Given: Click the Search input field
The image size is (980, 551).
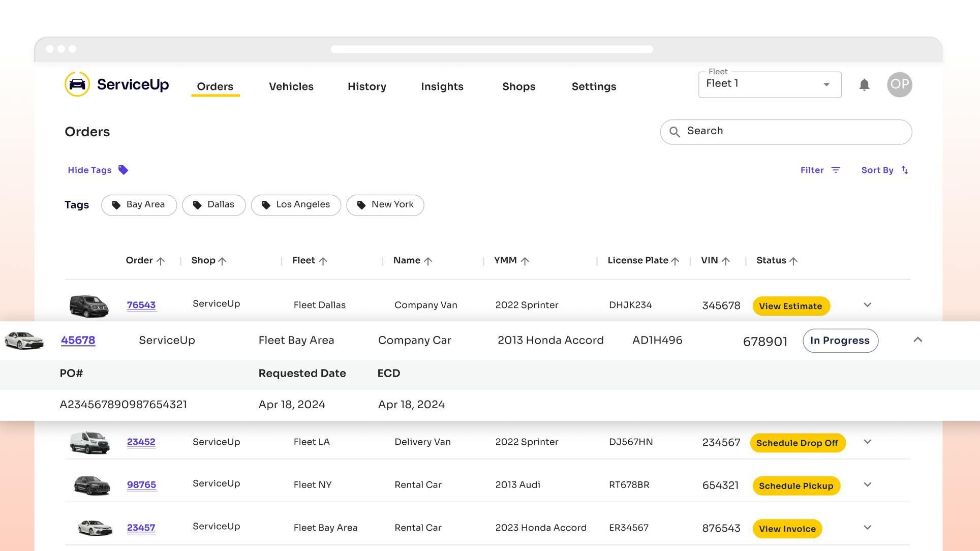Looking at the screenshot, I should pyautogui.click(x=793, y=132).
